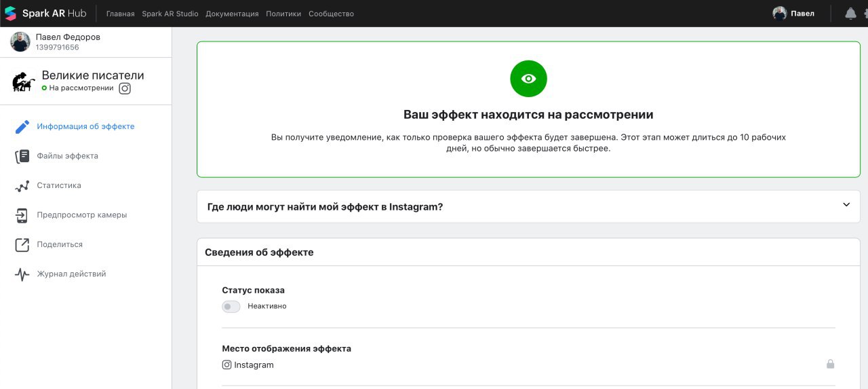Click share icon for Поделиться
868x389 pixels.
(22, 244)
